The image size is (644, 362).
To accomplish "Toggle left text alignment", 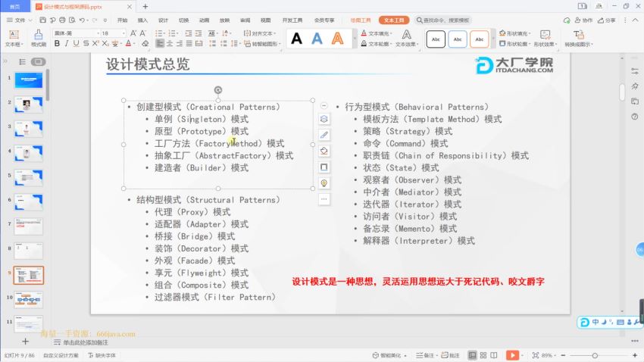I will [160, 44].
